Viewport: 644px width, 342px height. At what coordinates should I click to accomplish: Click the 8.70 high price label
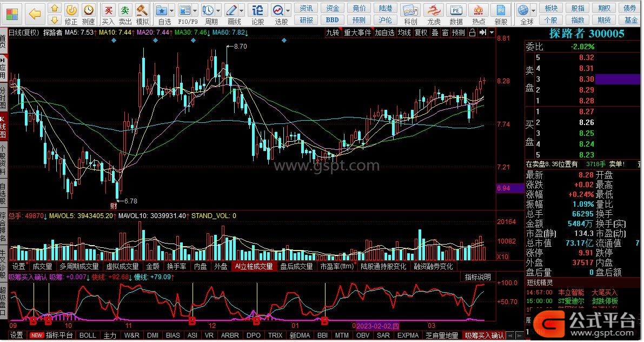(x=240, y=47)
